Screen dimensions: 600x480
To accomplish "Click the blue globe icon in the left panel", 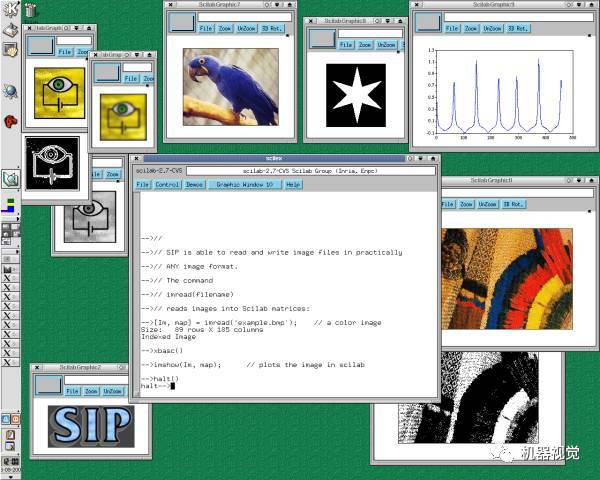I will pos(10,91).
